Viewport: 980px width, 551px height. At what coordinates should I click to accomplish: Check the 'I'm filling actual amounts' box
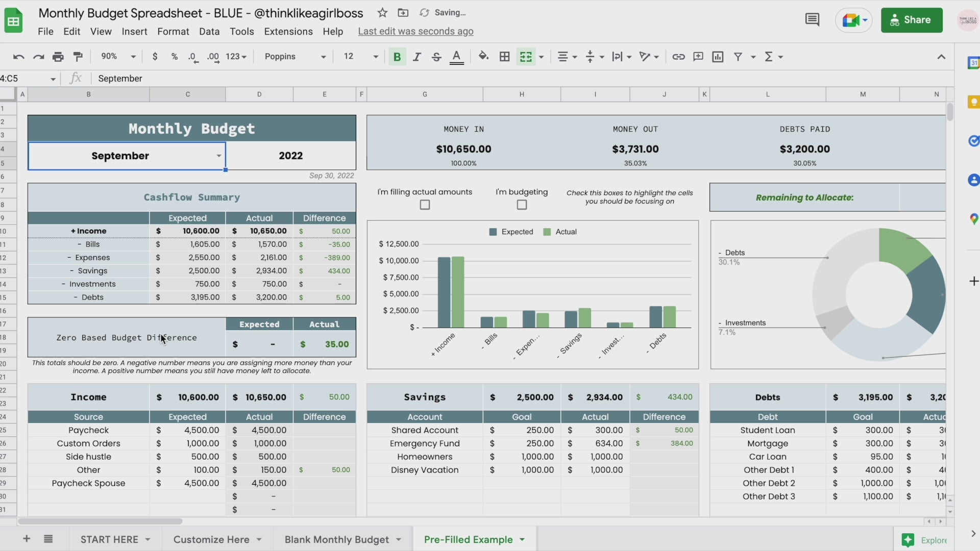(425, 205)
